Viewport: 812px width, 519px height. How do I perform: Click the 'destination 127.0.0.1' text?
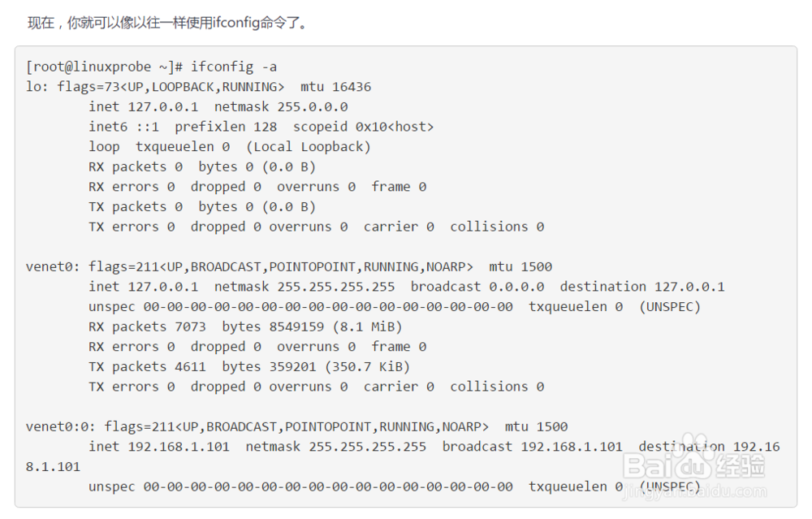pyautogui.click(x=641, y=287)
